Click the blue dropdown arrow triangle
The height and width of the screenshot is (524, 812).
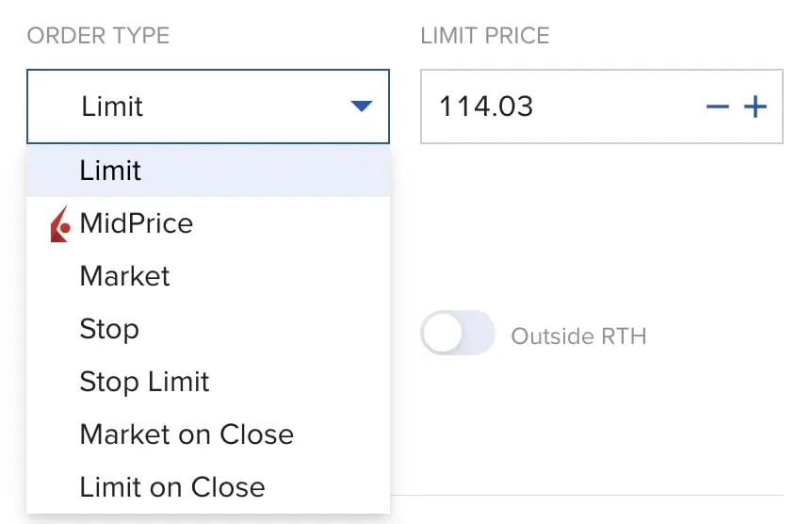click(x=362, y=106)
